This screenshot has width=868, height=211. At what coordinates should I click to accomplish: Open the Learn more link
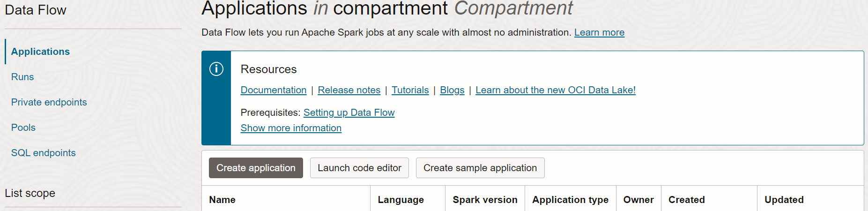(x=599, y=32)
